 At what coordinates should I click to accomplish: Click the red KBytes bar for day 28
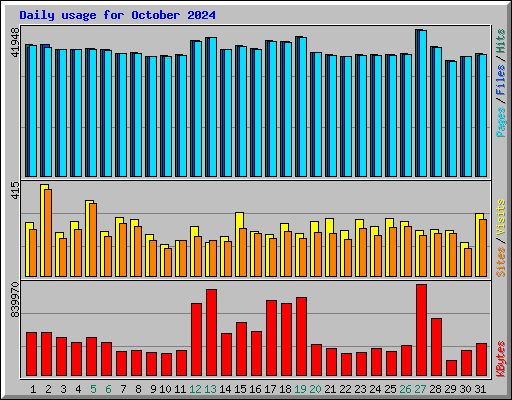click(x=436, y=347)
